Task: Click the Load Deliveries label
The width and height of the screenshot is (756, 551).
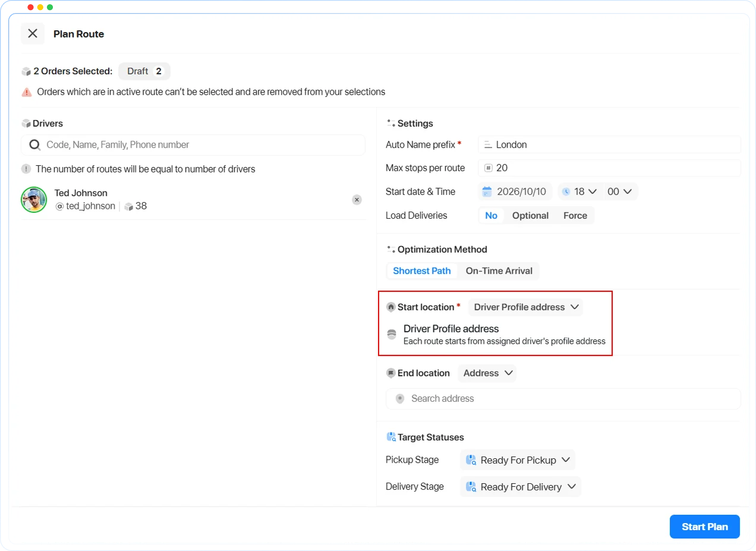Action: pos(416,216)
